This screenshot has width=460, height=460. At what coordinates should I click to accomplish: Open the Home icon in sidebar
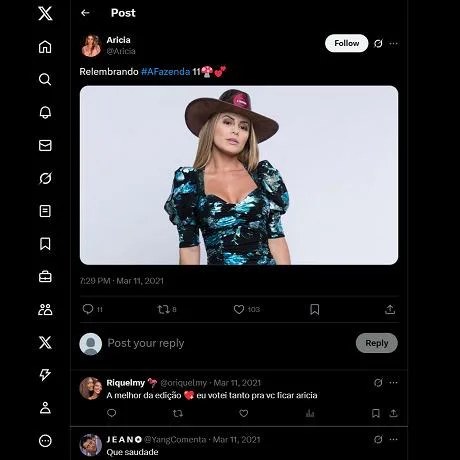(x=45, y=47)
